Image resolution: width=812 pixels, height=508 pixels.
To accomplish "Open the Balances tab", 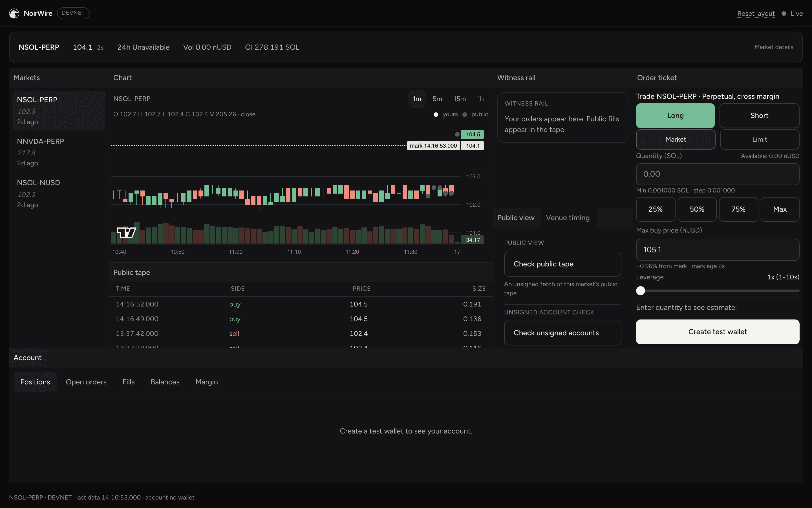I will [165, 382].
